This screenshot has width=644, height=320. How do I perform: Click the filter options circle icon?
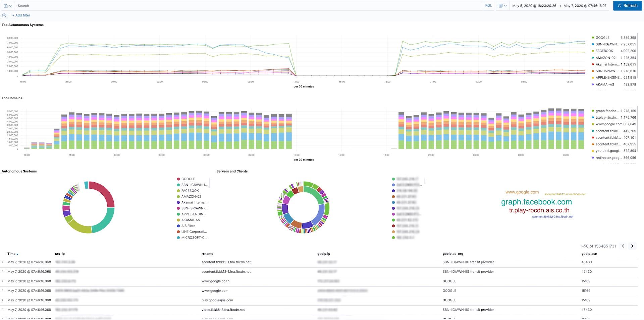[x=4, y=15]
